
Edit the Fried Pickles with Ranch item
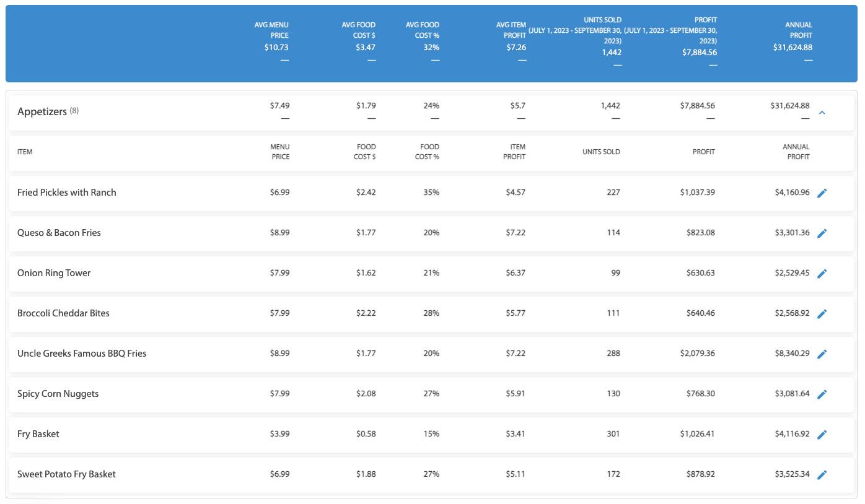pyautogui.click(x=822, y=193)
